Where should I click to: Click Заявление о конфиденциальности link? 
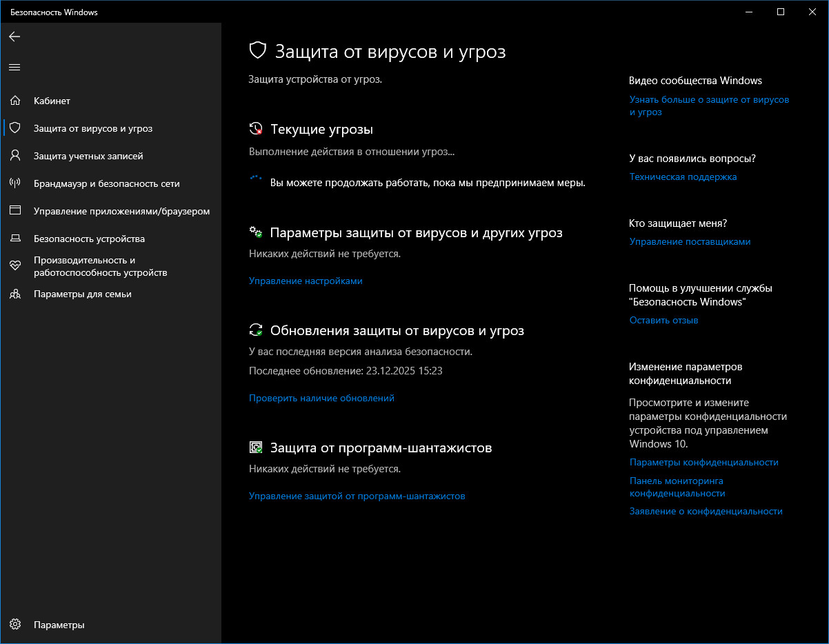point(706,511)
